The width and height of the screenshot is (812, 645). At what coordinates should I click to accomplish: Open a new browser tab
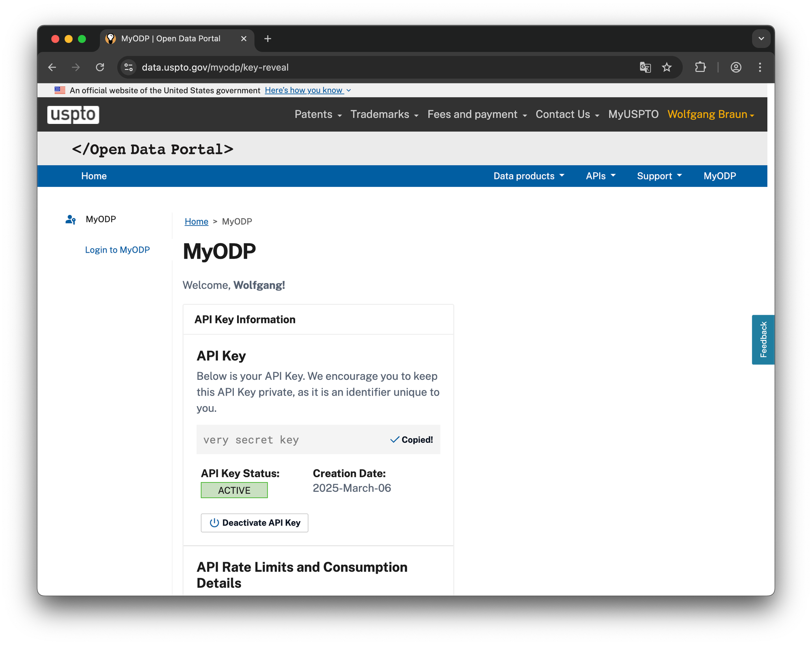[x=268, y=39]
